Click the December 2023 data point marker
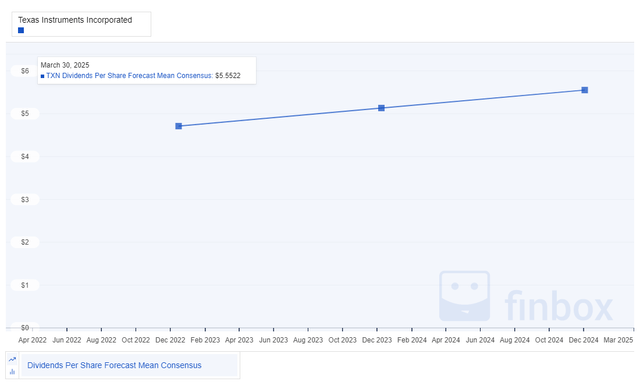The width and height of the screenshot is (640, 385). pyautogui.click(x=381, y=108)
